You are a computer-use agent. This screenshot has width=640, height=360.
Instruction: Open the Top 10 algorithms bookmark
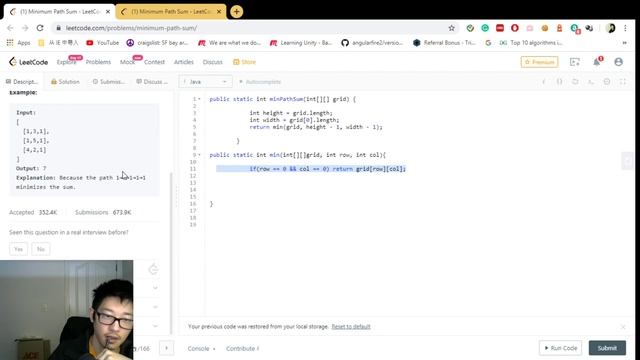pos(531,43)
